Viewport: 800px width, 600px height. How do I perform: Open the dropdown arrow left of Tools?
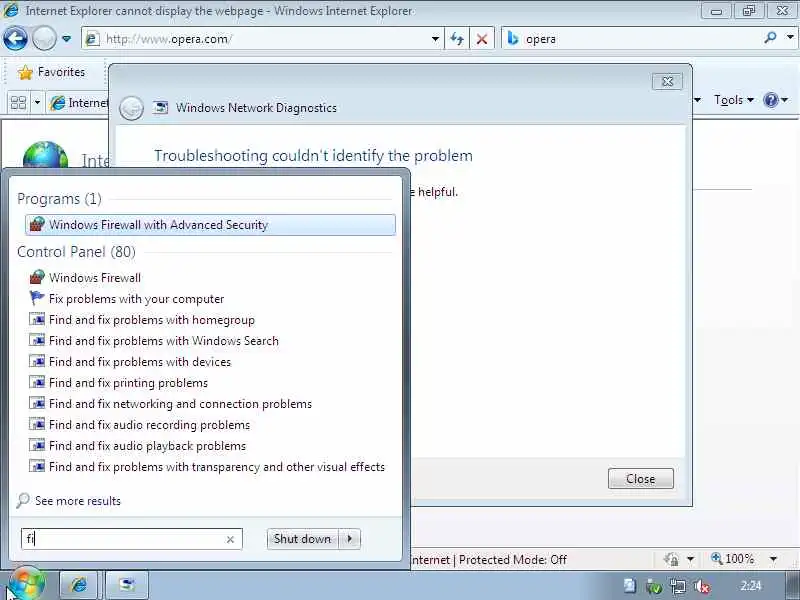pos(697,100)
